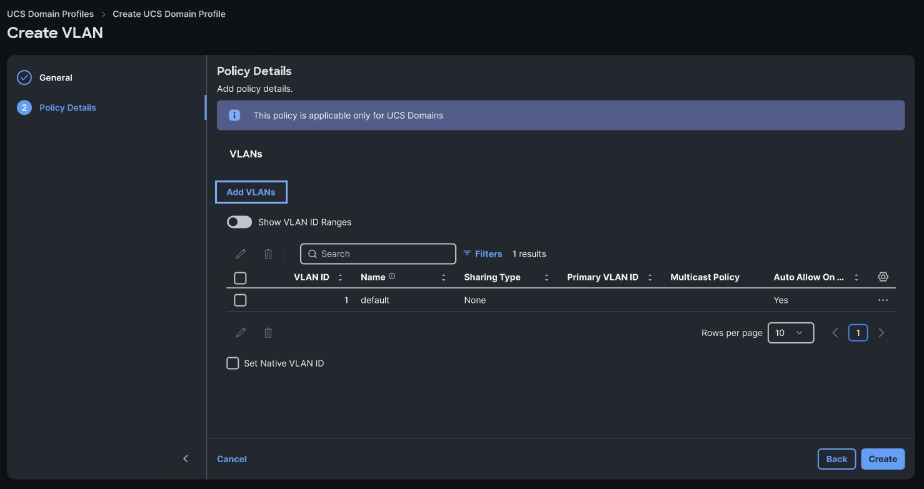The height and width of the screenshot is (489, 924).
Task: Click the info icon next to Name header
Action: [392, 276]
